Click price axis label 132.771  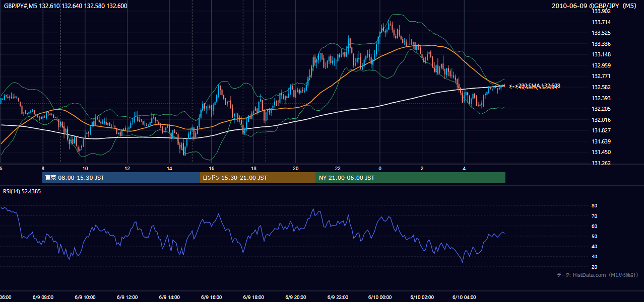point(601,76)
